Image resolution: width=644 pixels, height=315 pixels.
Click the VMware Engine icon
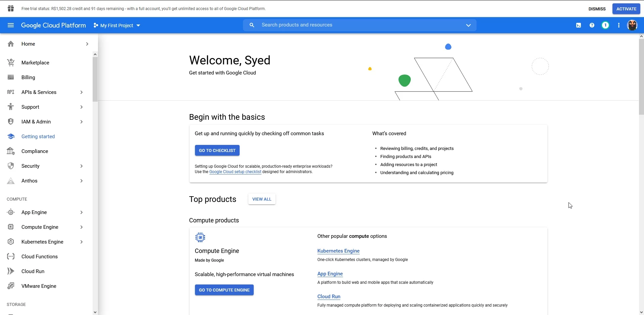(x=11, y=286)
